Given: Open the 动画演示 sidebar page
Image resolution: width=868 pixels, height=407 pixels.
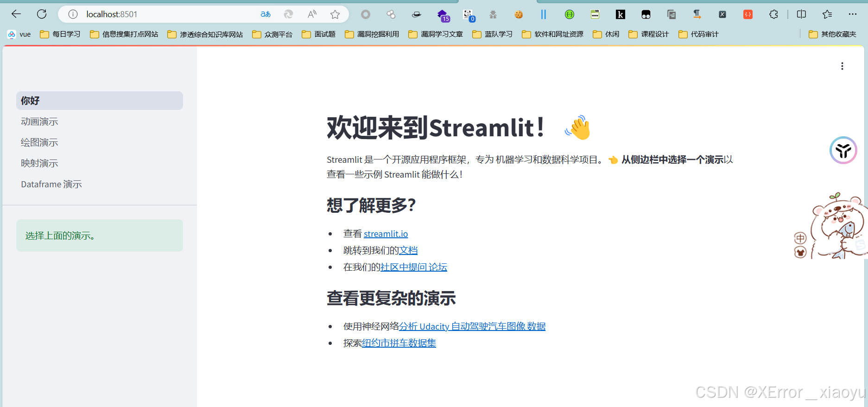Looking at the screenshot, I should pyautogui.click(x=100, y=121).
